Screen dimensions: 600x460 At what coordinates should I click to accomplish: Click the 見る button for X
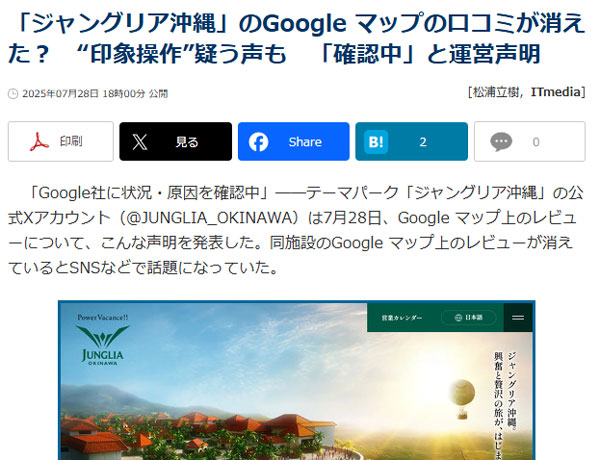(x=176, y=142)
